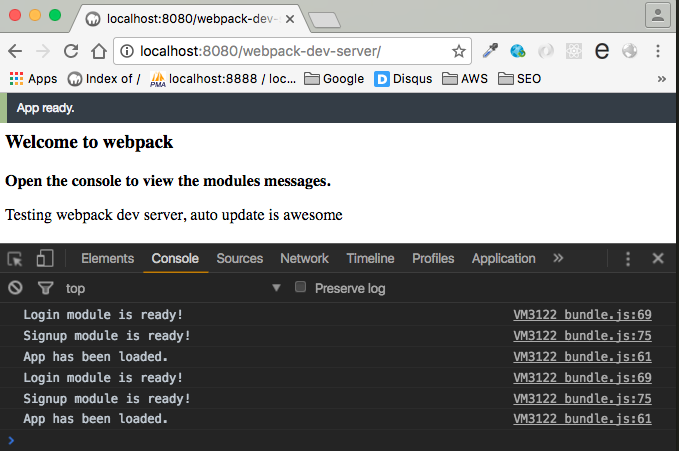
Task: Bookmark this page with the star icon
Action: (459, 51)
